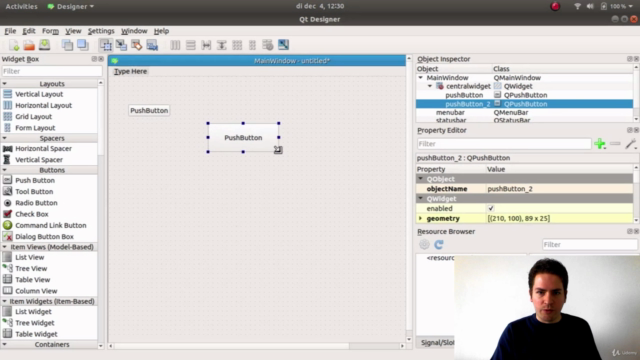Collapse Item Widgets (Item-Based) category
This screenshot has height=360, width=640.
pyautogui.click(x=4, y=301)
